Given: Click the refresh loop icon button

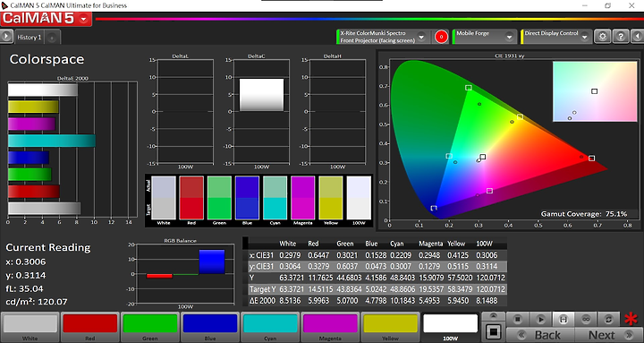Looking at the screenshot, I should tap(609, 319).
